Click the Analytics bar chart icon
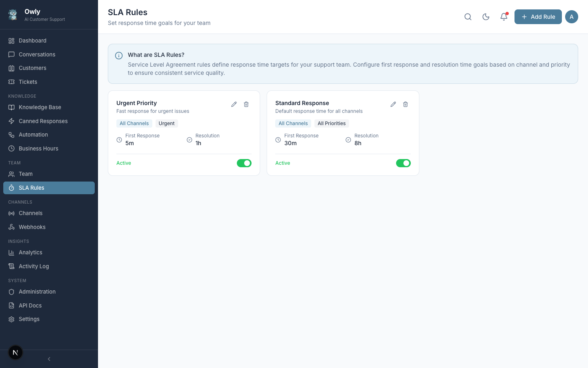This screenshot has width=588, height=368. point(11,252)
